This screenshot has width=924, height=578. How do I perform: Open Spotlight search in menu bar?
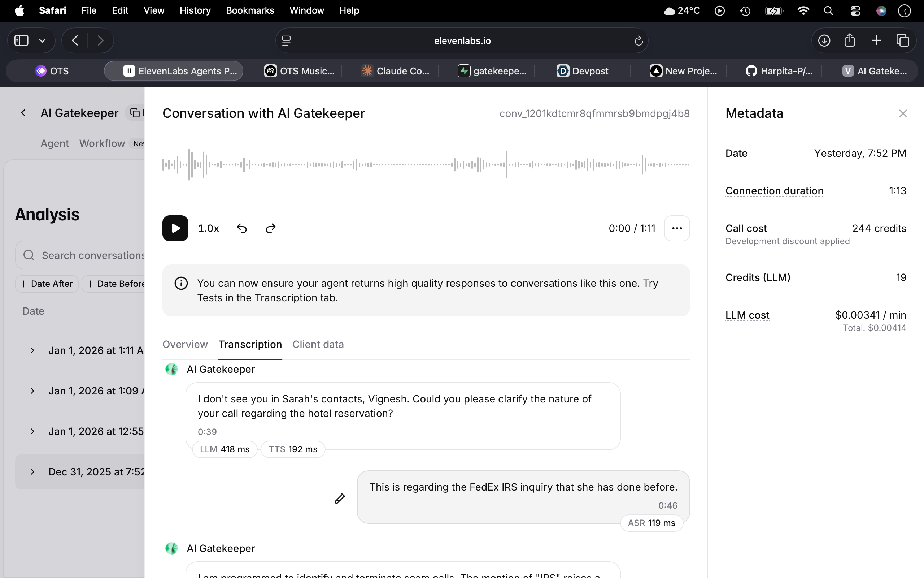828,10
